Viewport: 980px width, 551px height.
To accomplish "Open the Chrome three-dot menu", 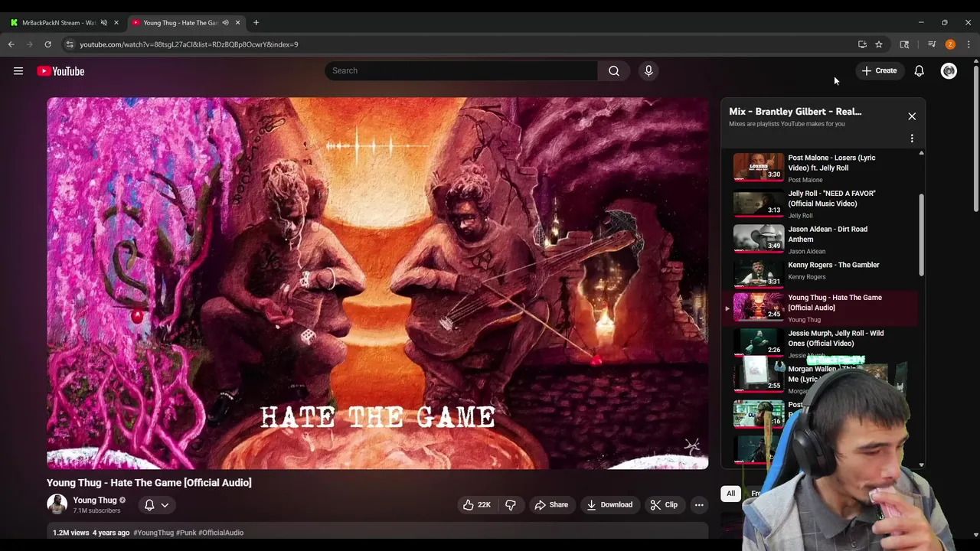I will click(969, 44).
